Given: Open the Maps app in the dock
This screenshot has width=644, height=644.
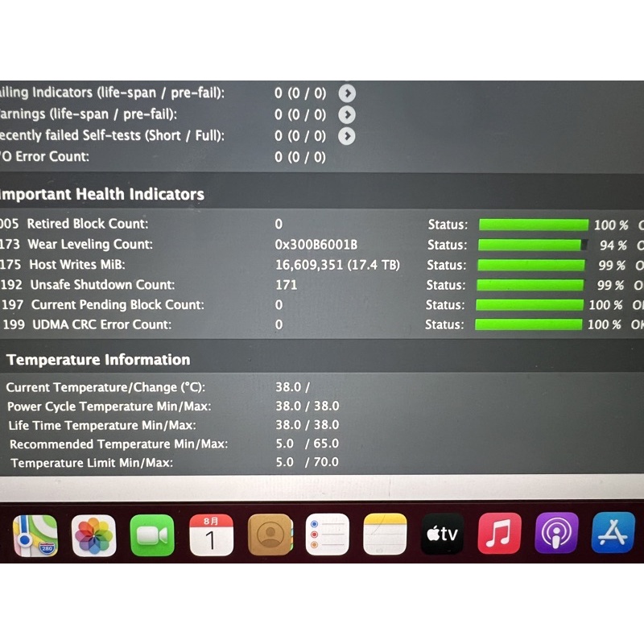Looking at the screenshot, I should coord(35,535).
